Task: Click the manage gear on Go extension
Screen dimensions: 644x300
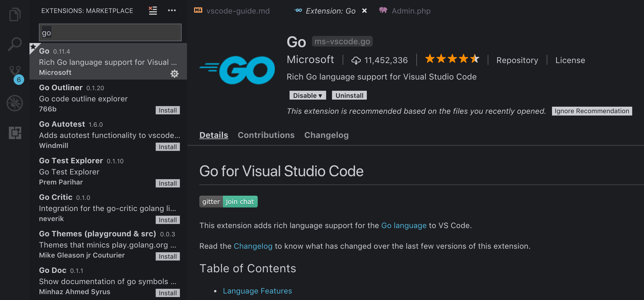Action: click(x=175, y=73)
